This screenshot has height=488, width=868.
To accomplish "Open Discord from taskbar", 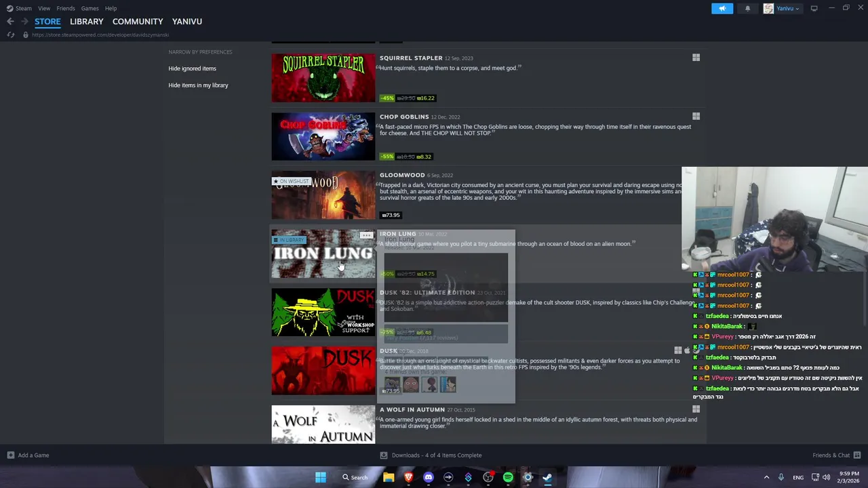I will point(429,477).
